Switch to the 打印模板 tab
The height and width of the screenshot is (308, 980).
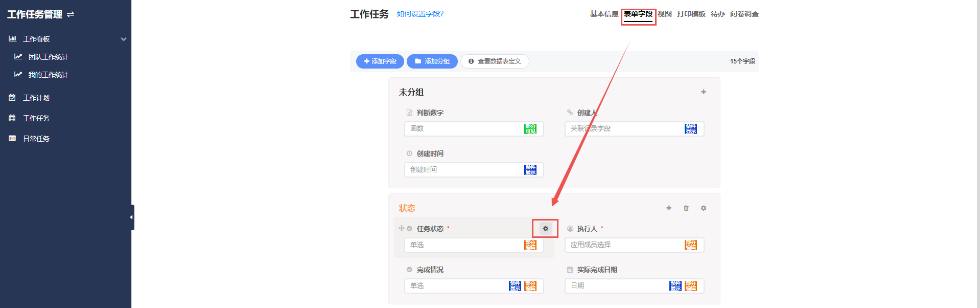click(691, 14)
